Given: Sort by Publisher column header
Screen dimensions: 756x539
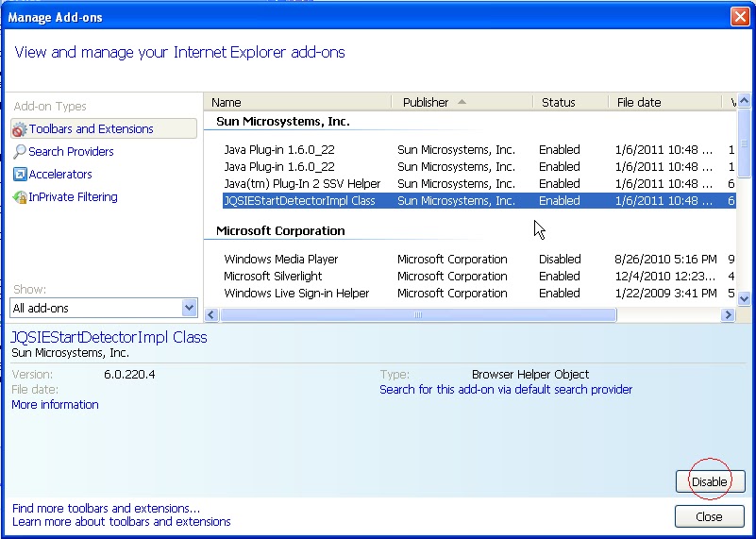Looking at the screenshot, I should tap(462, 102).
